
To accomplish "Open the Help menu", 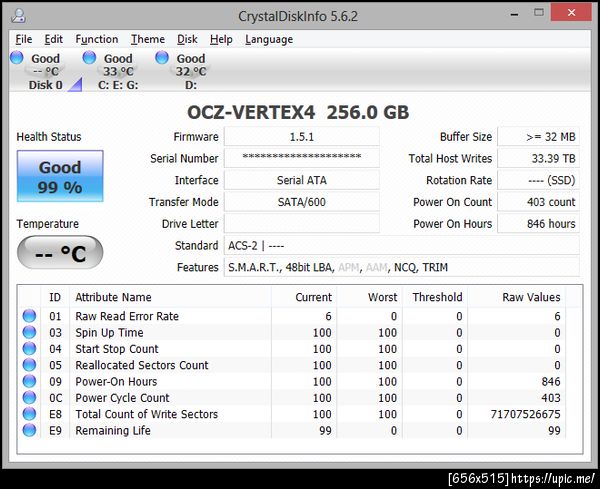I will point(221,39).
